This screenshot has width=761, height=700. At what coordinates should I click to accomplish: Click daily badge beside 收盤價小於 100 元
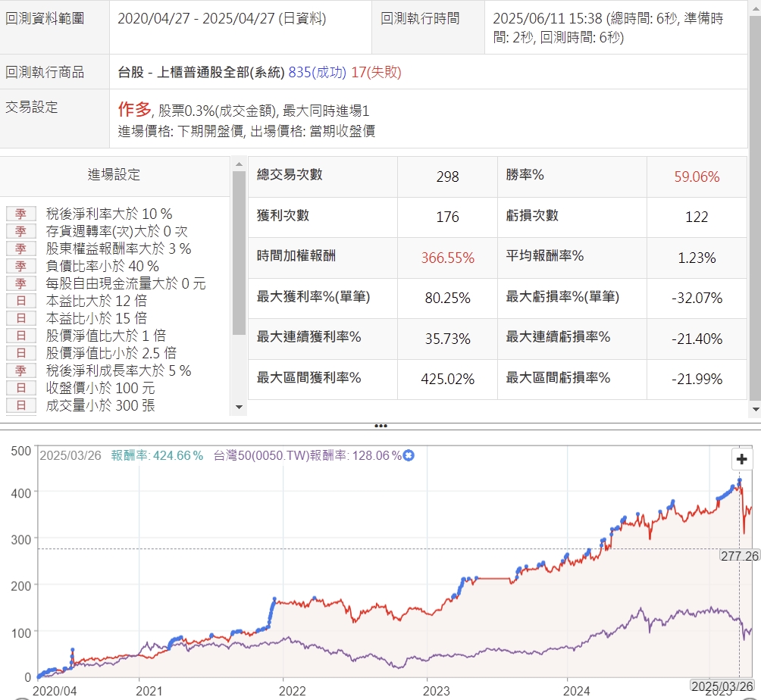(x=20, y=388)
